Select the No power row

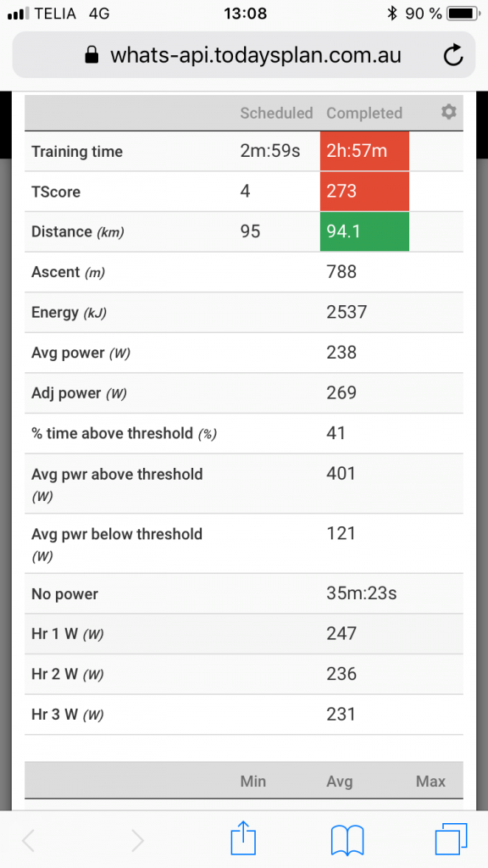(243, 593)
